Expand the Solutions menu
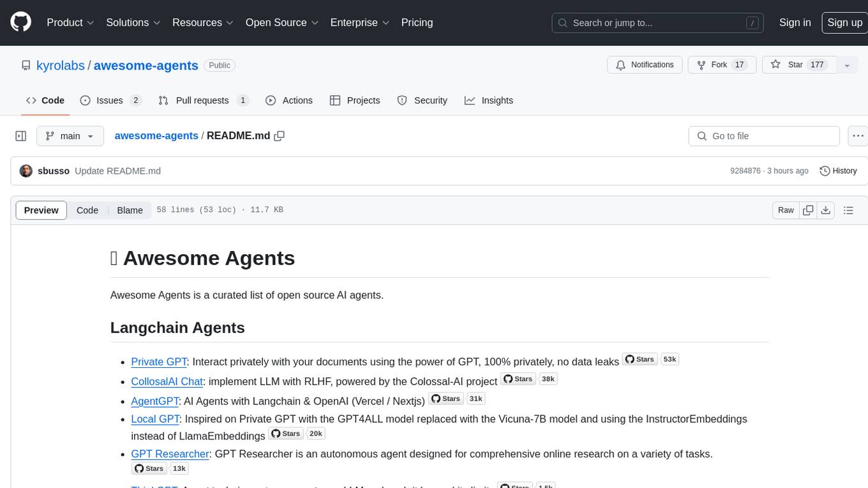 coord(133,22)
